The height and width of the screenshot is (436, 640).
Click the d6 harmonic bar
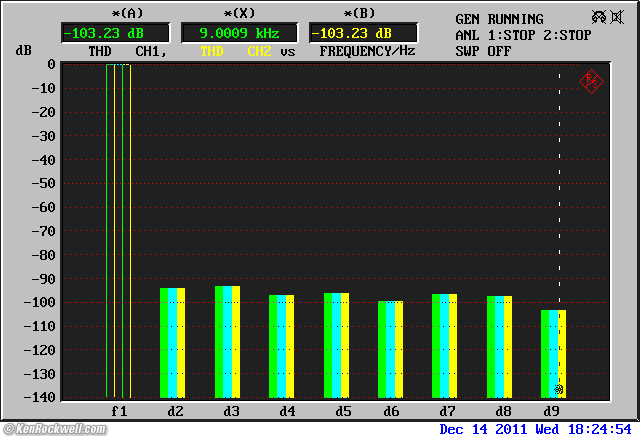tap(390, 349)
